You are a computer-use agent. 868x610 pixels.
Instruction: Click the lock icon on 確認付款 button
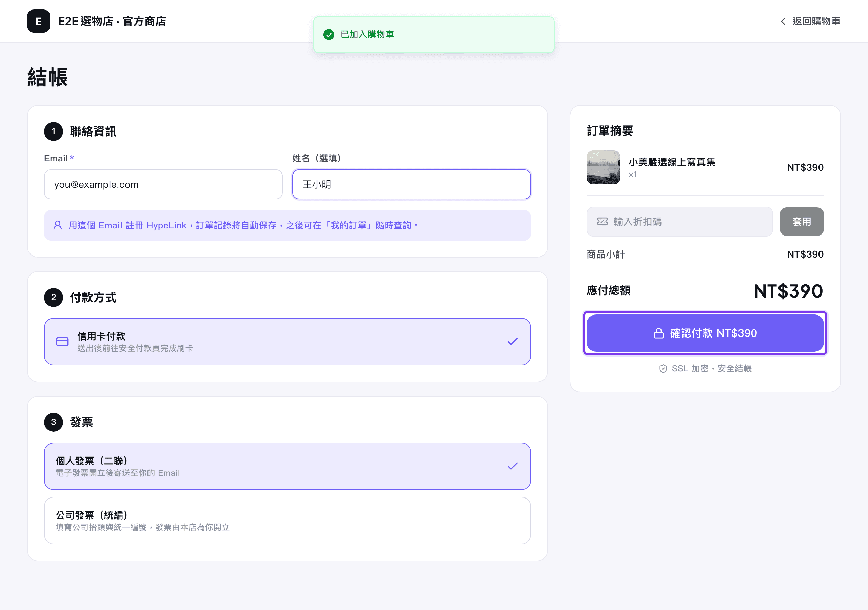[659, 333]
